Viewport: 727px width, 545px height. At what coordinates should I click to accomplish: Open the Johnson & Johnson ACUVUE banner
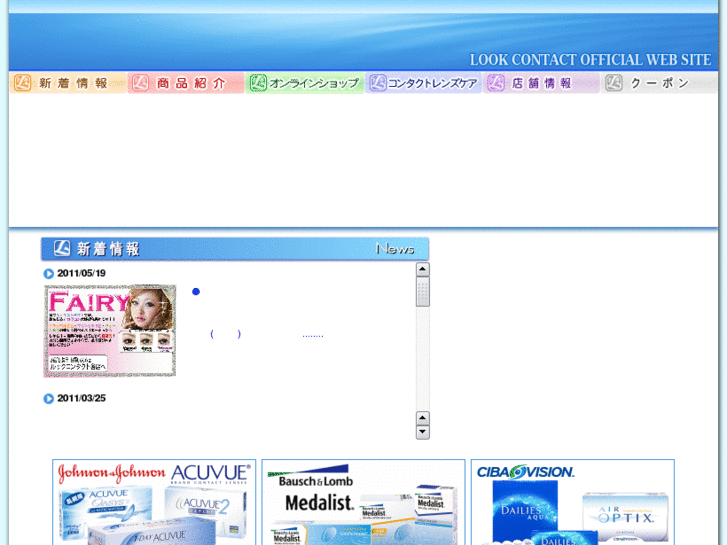(154, 502)
